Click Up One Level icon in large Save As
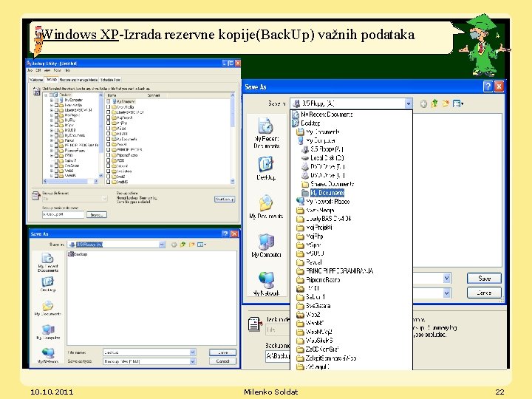Viewport: 532px width, 399px height. point(434,103)
